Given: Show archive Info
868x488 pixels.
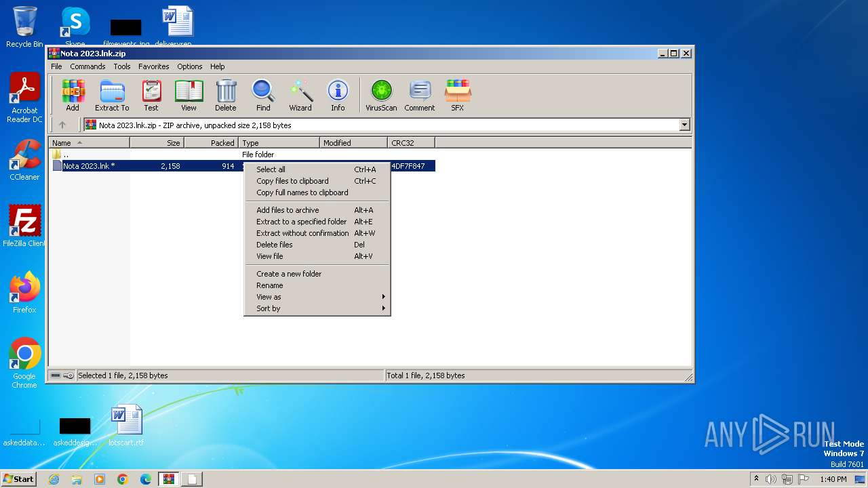Looking at the screenshot, I should coord(338,95).
